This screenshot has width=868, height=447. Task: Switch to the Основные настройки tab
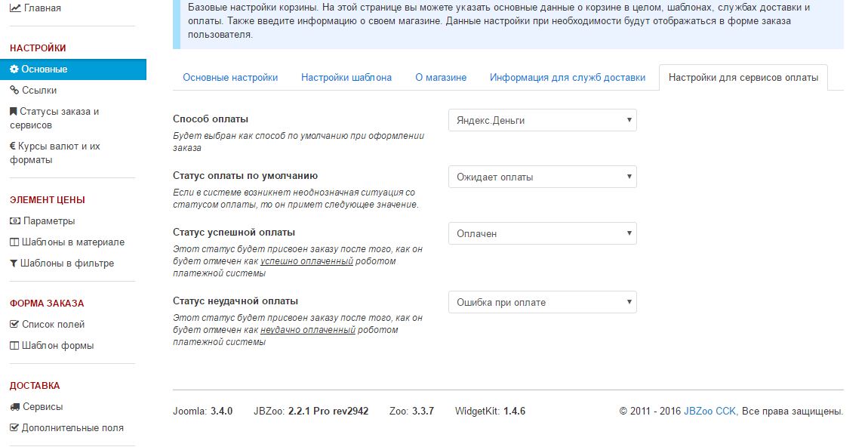point(230,78)
